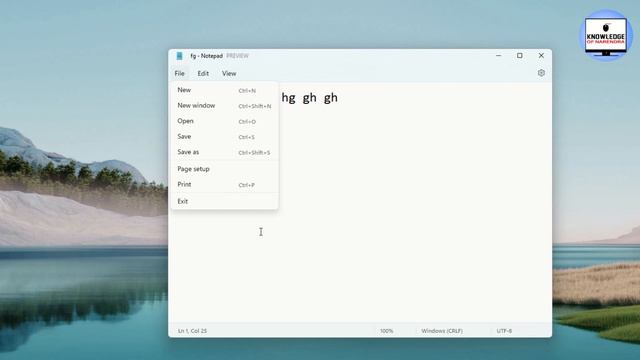Minimize the Notepad window
This screenshot has height=360, width=640.
point(498,56)
